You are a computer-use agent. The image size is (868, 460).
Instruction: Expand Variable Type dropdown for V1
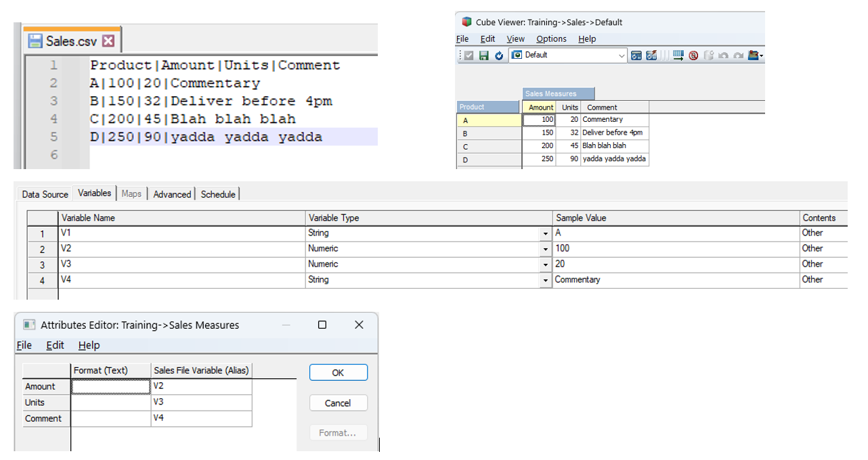[x=545, y=233]
